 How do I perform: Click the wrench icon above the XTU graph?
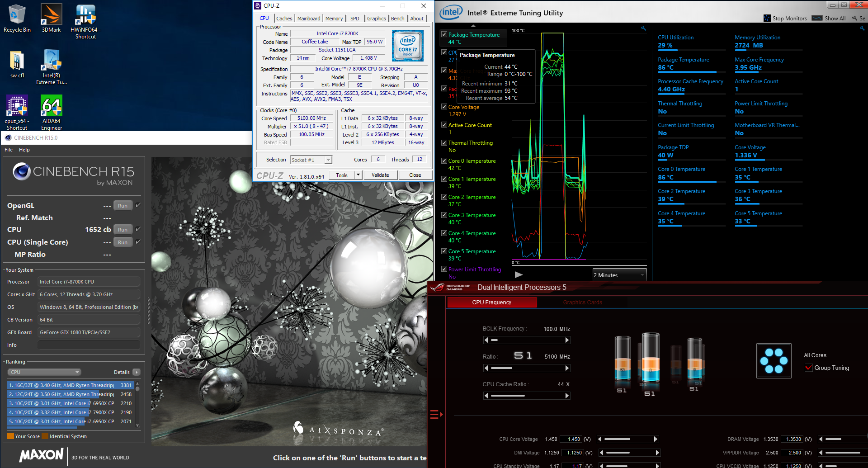pos(643,28)
